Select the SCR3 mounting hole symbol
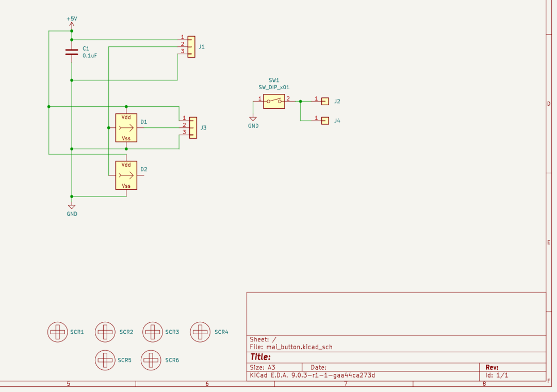 (x=153, y=332)
